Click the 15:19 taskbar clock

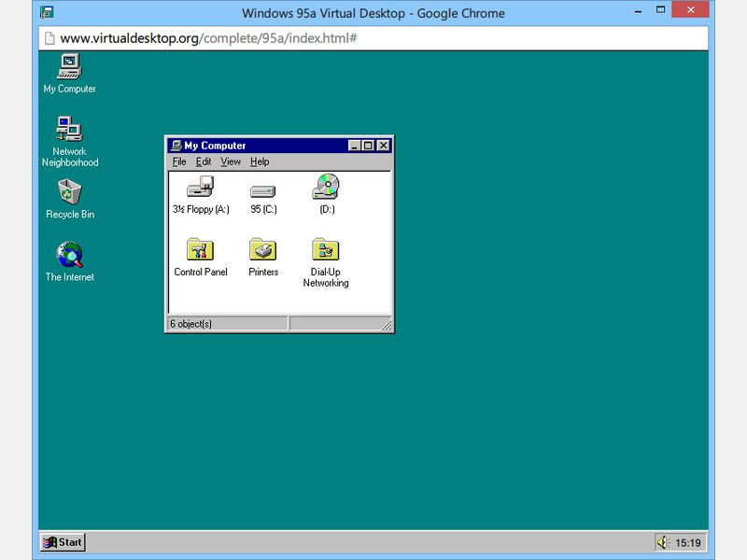[688, 542]
